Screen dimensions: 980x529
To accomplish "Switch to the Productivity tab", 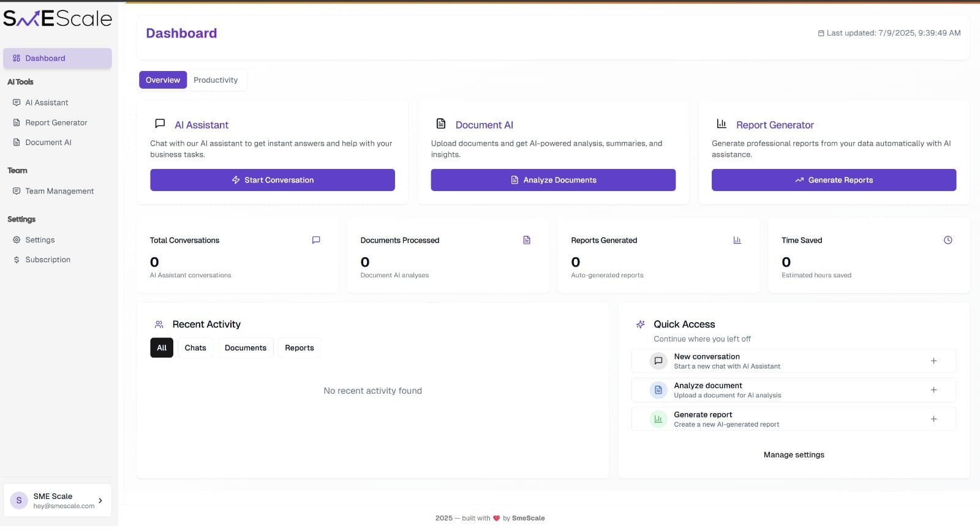I will [216, 80].
